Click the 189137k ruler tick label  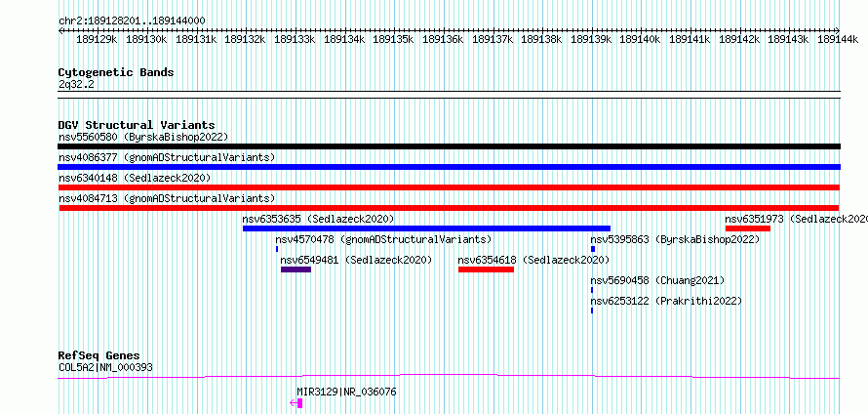(x=493, y=40)
